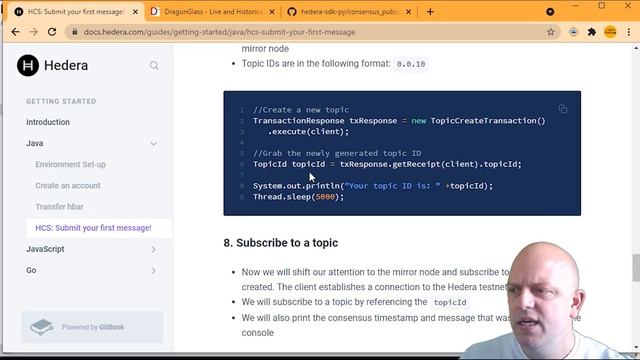Open the JavaScript sidebar item

45,249
